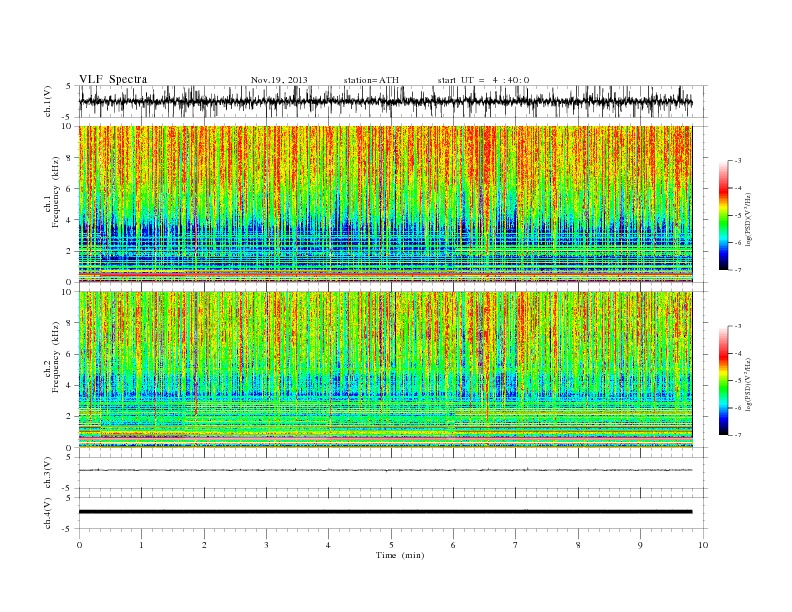The image size is (792, 612).
Task: Select the "start UT = 4 :40: 0" label
Action: click(x=483, y=80)
